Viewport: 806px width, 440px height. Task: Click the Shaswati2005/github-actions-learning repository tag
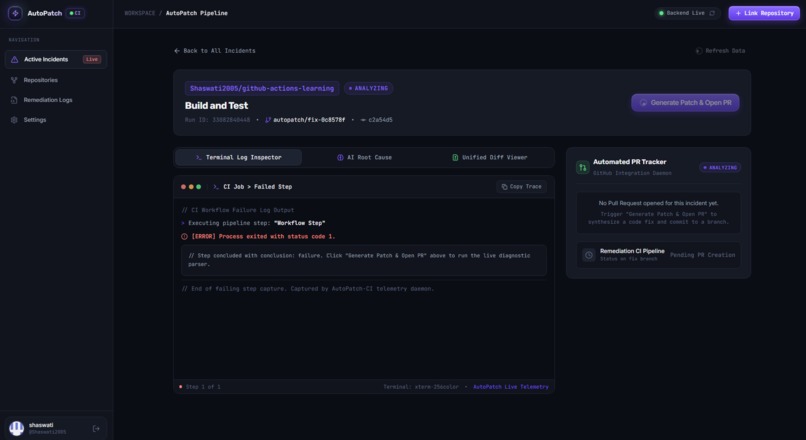click(x=262, y=88)
